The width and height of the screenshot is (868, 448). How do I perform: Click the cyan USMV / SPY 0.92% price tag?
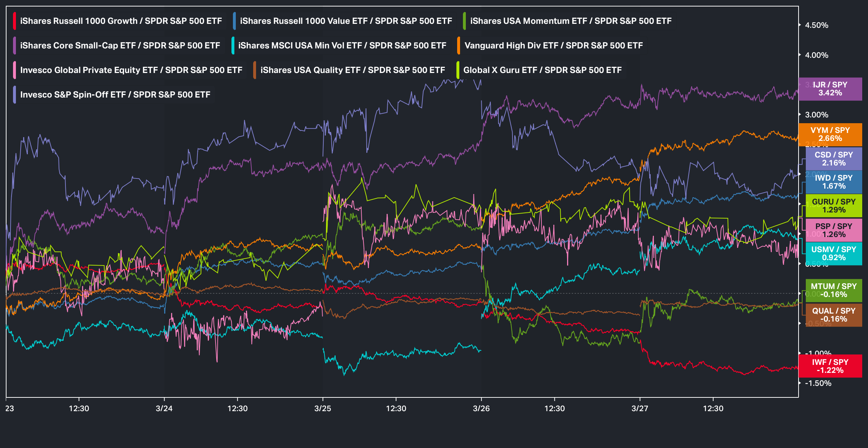pos(834,254)
